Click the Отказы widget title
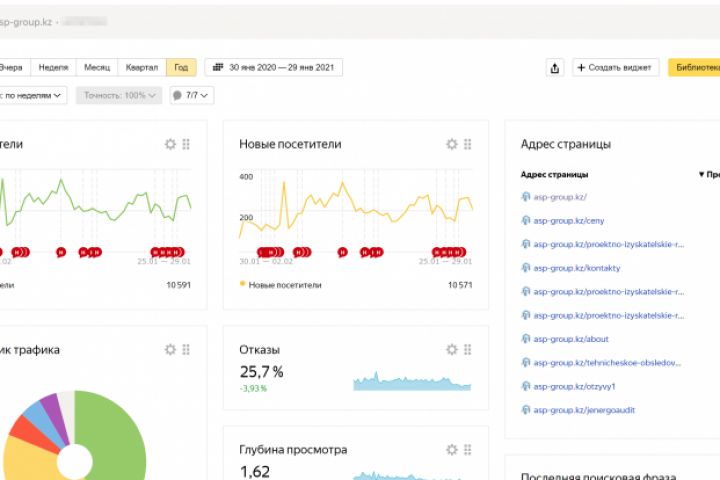The image size is (720, 480). coord(259,350)
